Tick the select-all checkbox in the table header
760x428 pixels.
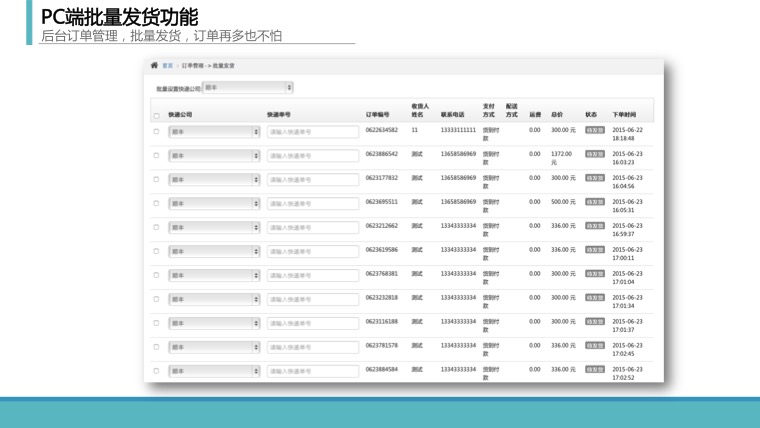[x=157, y=116]
